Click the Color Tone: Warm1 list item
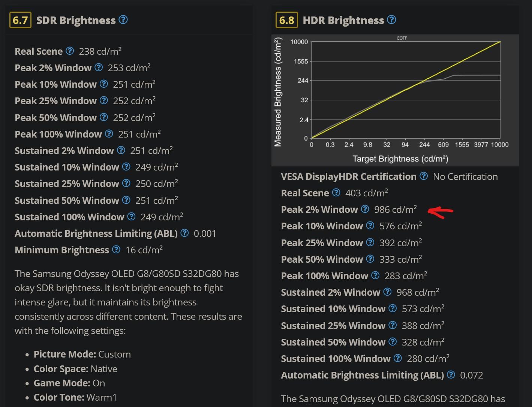 click(x=75, y=397)
